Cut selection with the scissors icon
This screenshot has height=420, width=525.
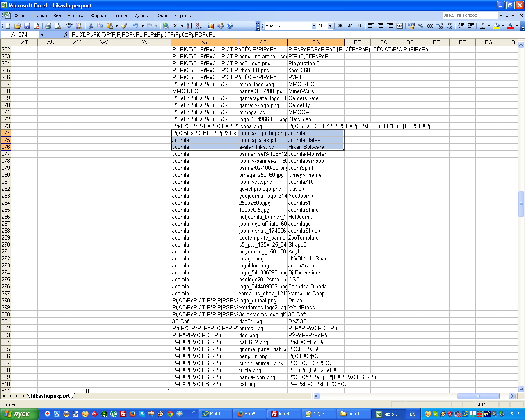[x=91, y=26]
